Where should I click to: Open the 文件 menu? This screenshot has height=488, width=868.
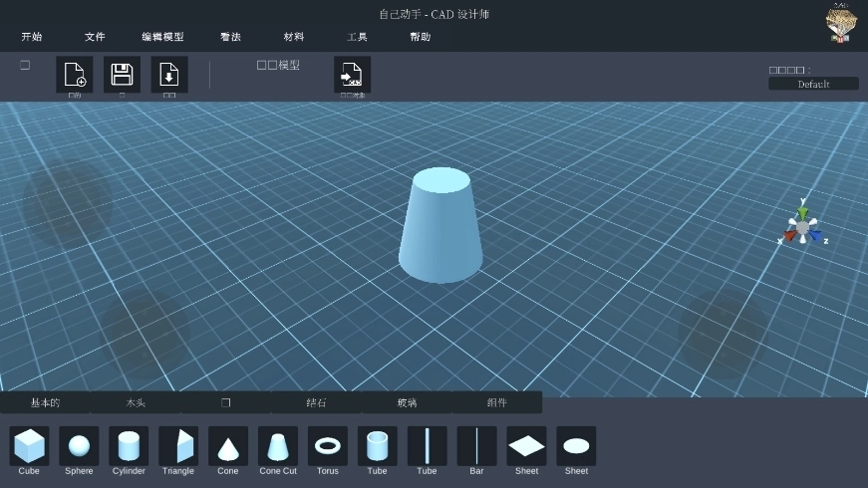[95, 37]
